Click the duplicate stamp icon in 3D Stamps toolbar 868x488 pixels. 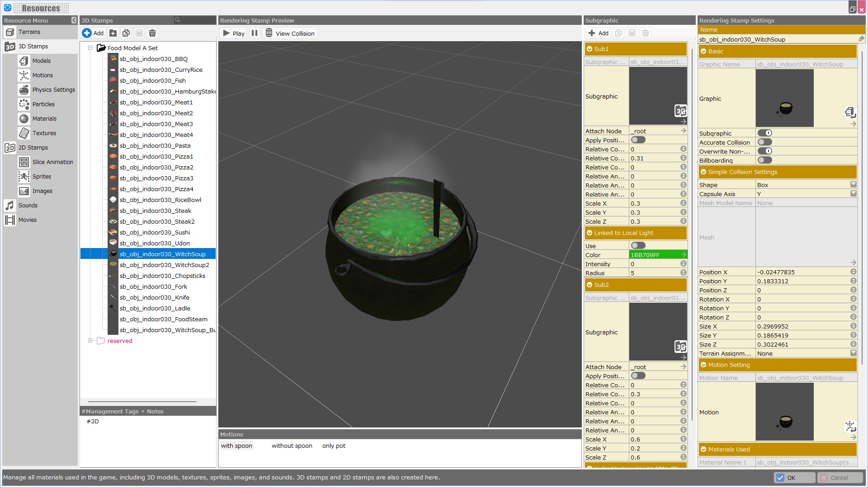[x=126, y=33]
